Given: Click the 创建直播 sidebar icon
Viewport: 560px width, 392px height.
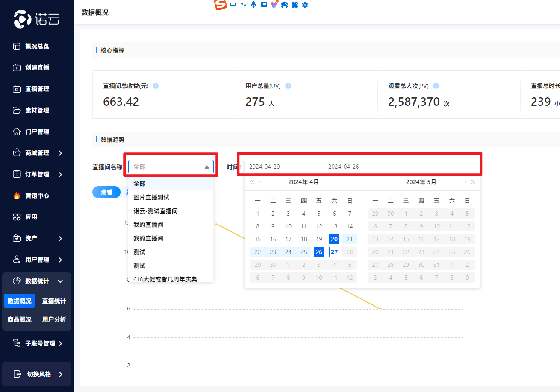Looking at the screenshot, I should click(x=17, y=67).
